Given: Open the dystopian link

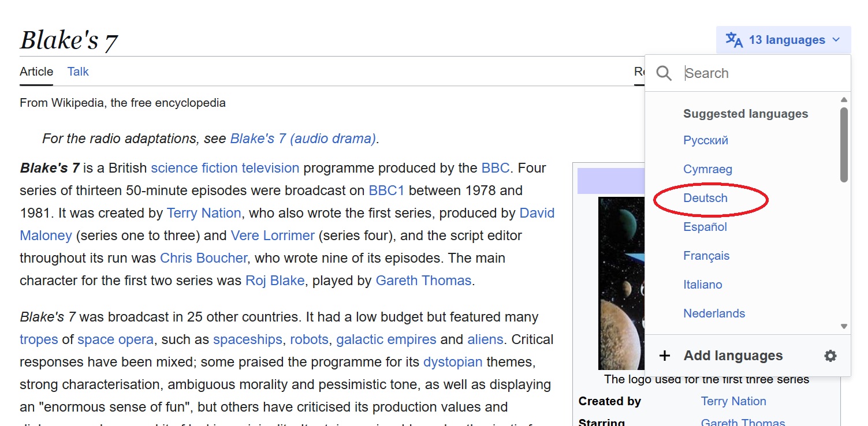Looking at the screenshot, I should click(x=453, y=362).
